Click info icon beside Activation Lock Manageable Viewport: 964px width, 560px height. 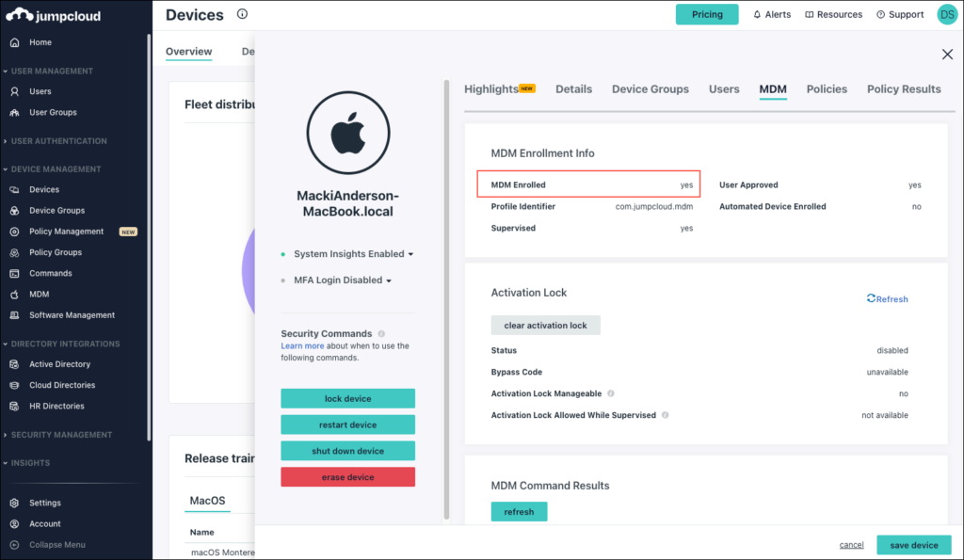[611, 393]
